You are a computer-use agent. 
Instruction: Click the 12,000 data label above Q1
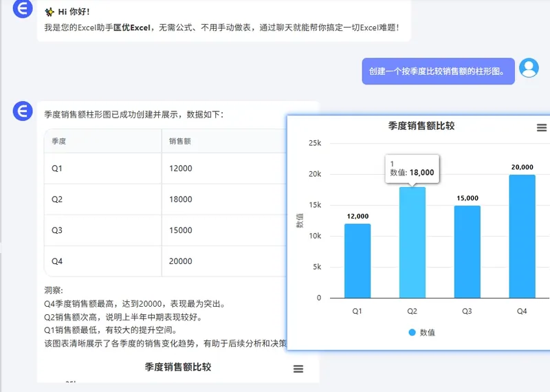pyautogui.click(x=357, y=217)
